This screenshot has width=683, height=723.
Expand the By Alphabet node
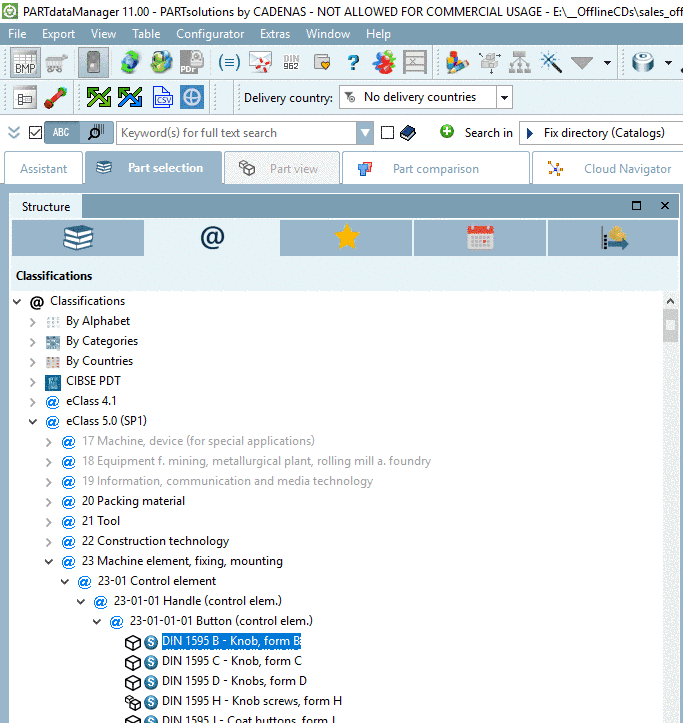(x=32, y=322)
